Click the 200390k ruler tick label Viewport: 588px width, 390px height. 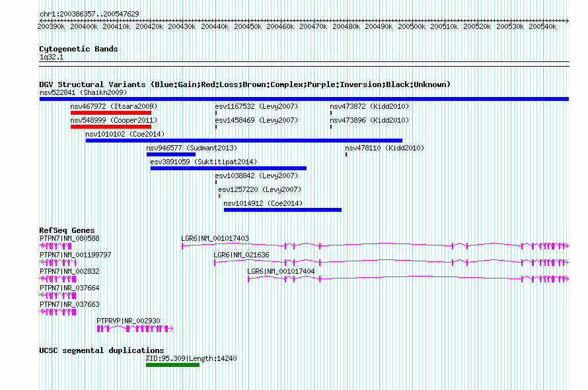(x=51, y=26)
